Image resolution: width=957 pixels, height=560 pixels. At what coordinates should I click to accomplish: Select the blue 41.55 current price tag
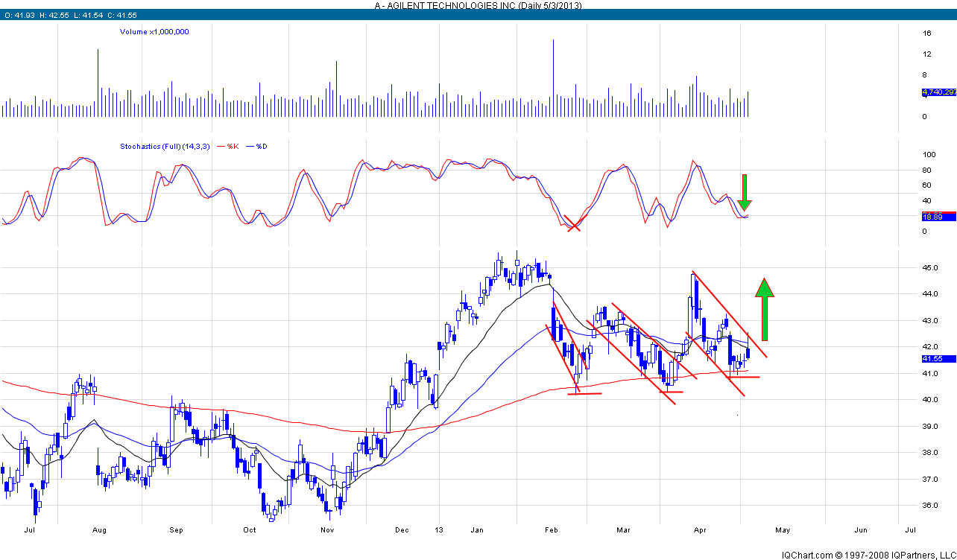933,358
